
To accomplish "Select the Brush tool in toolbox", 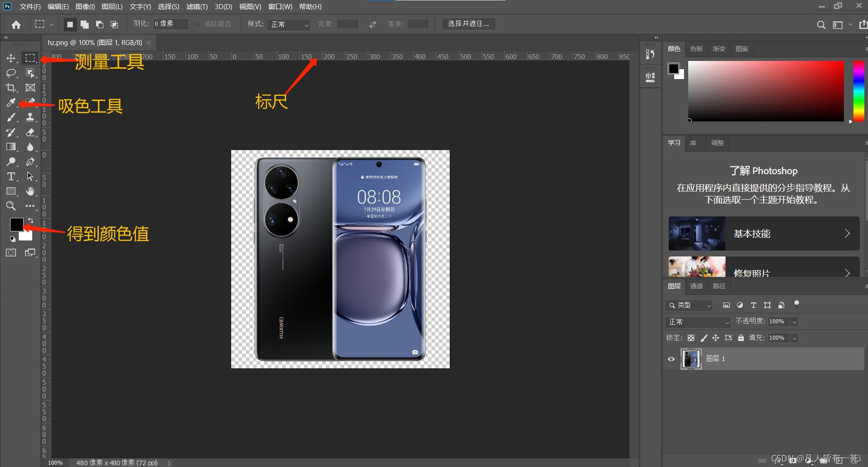I will [11, 117].
